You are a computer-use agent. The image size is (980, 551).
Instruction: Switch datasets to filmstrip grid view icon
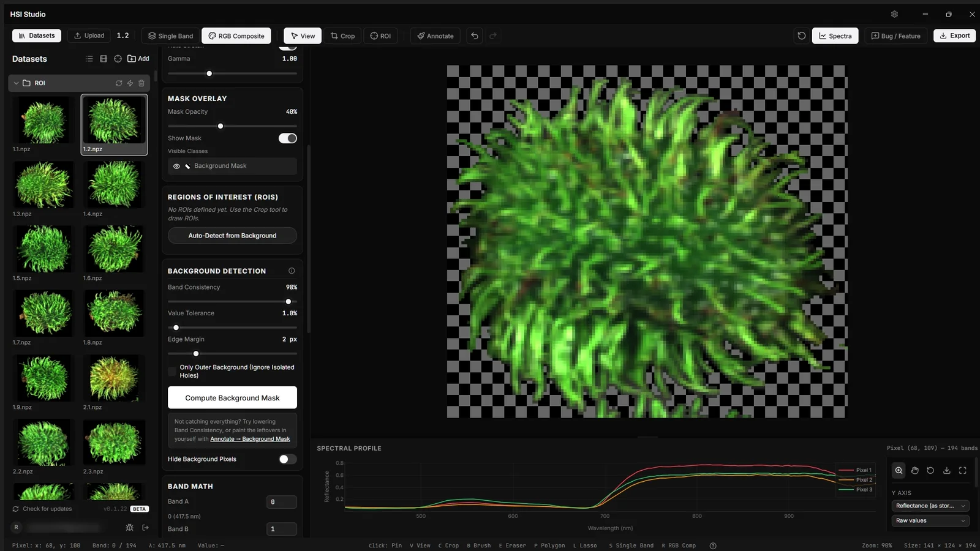(104, 59)
